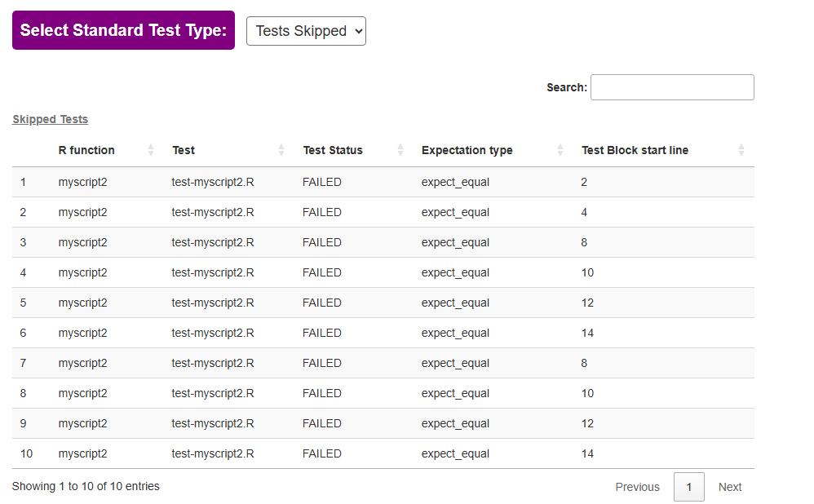Go to page 1 button
Viewport: 814px width, 504px height.
pyautogui.click(x=689, y=487)
